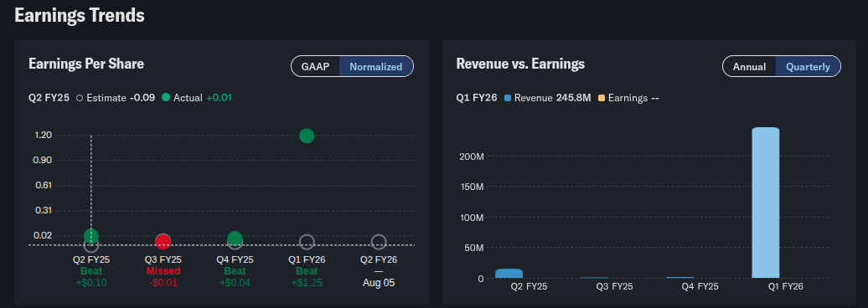The image size is (868, 308).
Task: Select the Normalized EPS option
Action: 376,66
